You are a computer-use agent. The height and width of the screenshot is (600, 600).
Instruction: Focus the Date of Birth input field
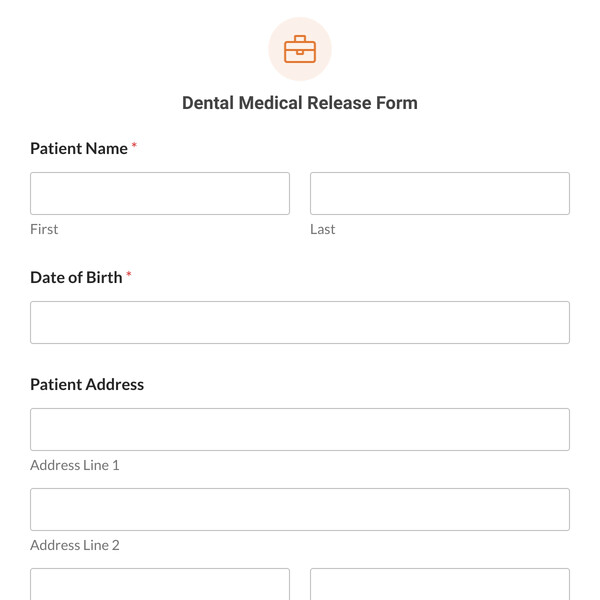[x=300, y=322]
